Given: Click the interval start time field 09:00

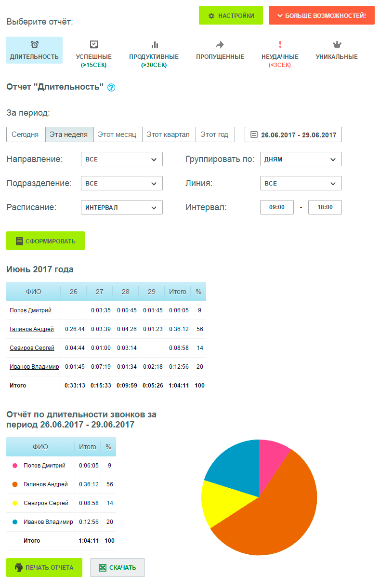Looking at the screenshot, I should 277,207.
